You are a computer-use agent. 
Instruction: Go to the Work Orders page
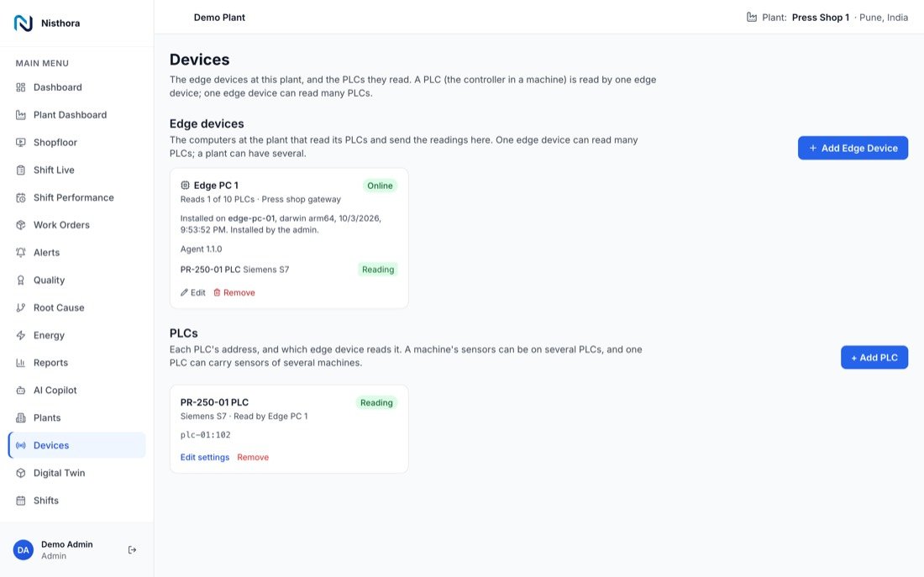click(x=77, y=225)
